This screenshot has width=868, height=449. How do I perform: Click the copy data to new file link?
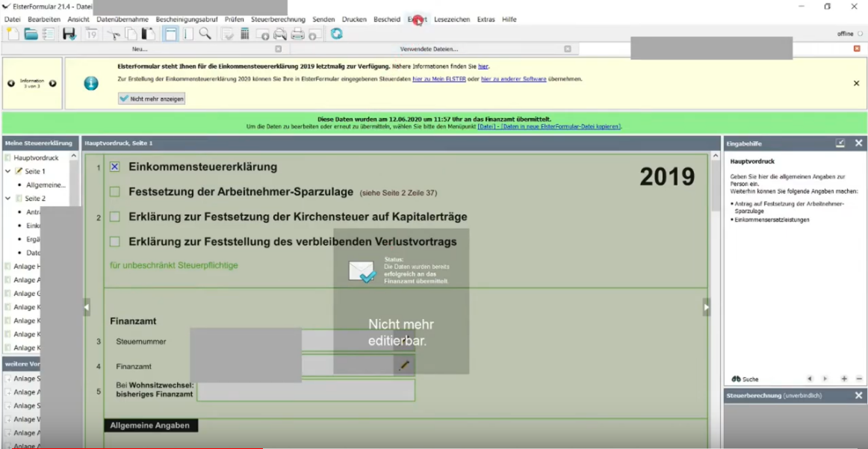549,127
